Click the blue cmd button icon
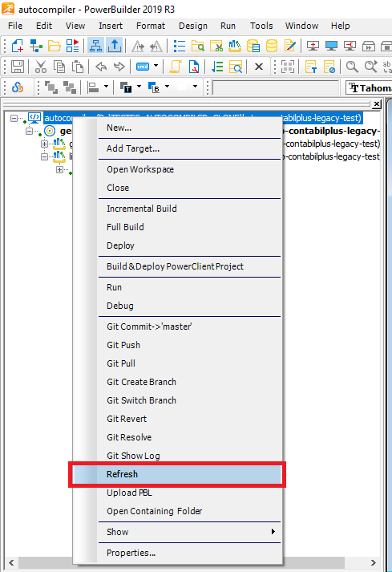392x572 pixels. (143, 67)
